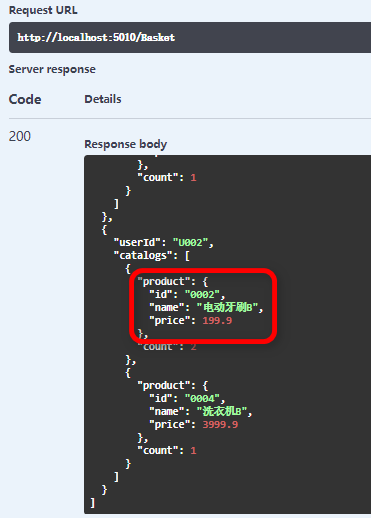Select the "price": 3999.9 line
The height and width of the screenshot is (518, 371).
(193, 425)
